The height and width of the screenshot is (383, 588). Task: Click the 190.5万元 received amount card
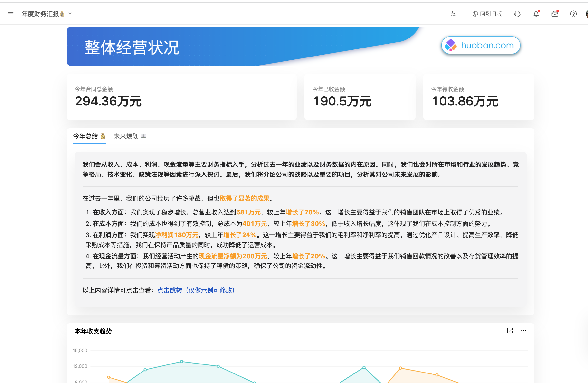tap(360, 97)
